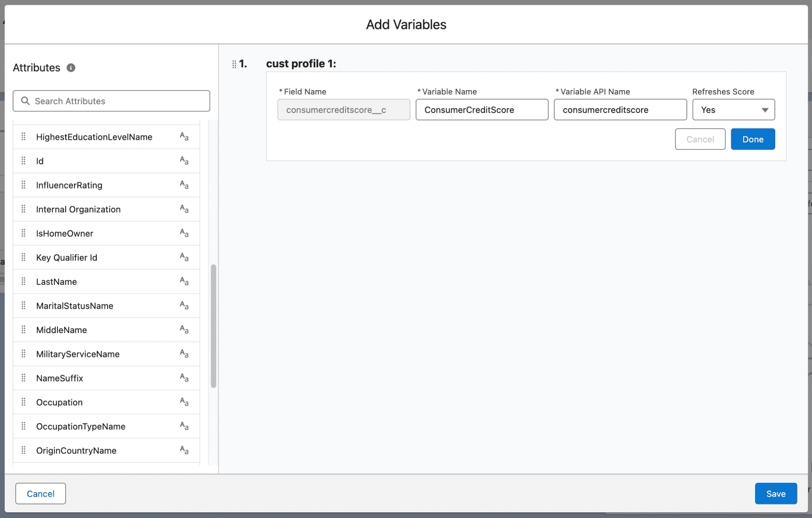812x518 pixels.
Task: Select the InfluencerRating attribute
Action: click(69, 185)
